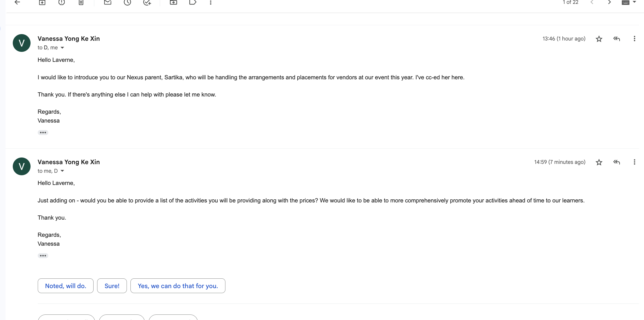Open the toolbar's More actions menu
Viewport: 644px width, 320px height.
pos(211,2)
